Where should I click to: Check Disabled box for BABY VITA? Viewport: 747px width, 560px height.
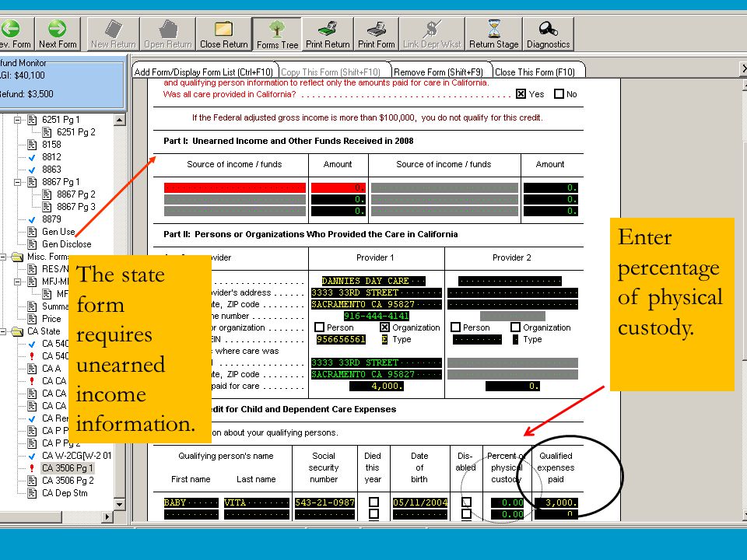pyautogui.click(x=467, y=502)
